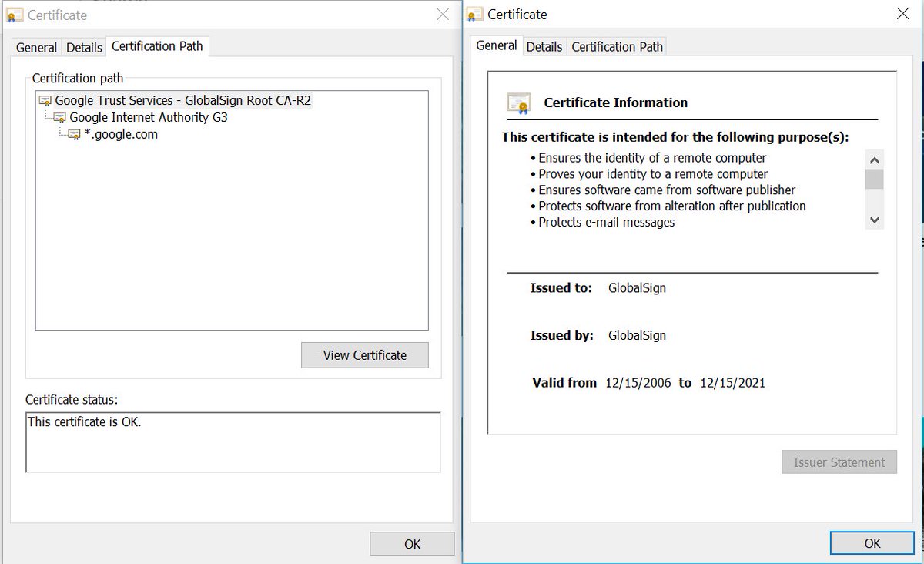Confirm with OK in right Certificate window

[872, 543]
